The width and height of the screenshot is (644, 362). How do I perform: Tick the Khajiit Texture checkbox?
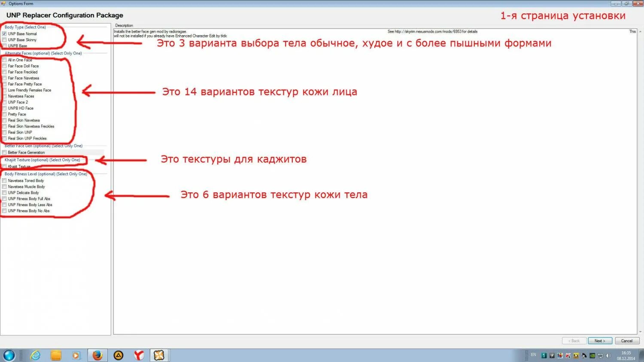[4, 167]
